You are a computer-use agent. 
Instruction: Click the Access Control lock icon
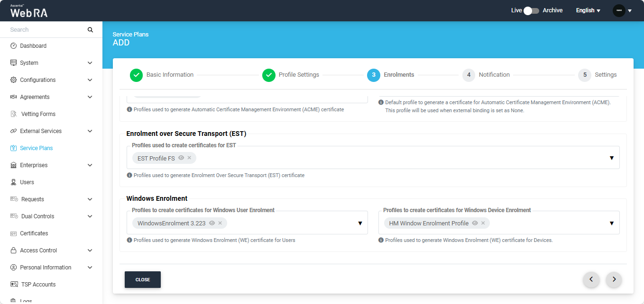coord(13,250)
